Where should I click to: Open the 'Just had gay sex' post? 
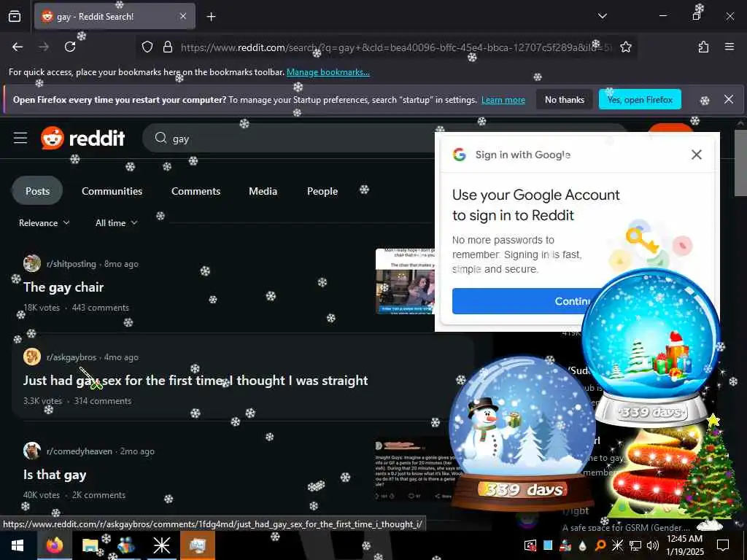click(196, 381)
